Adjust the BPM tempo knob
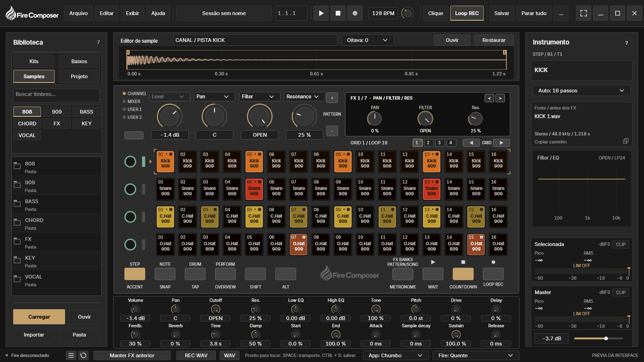The height and width of the screenshot is (362, 644). 407,13
